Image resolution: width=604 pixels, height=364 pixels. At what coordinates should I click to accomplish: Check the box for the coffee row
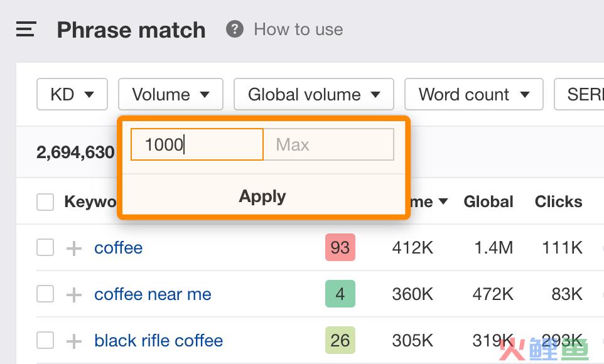[45, 248]
